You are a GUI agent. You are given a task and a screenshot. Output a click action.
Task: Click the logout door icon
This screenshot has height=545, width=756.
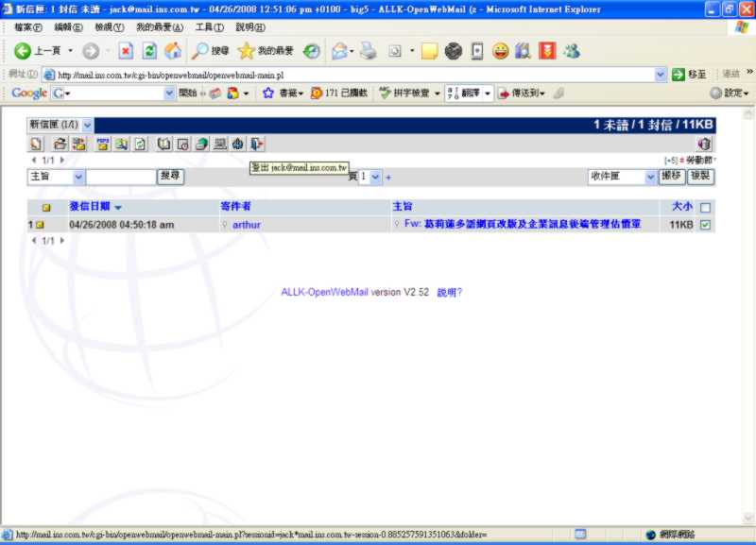pos(257,144)
